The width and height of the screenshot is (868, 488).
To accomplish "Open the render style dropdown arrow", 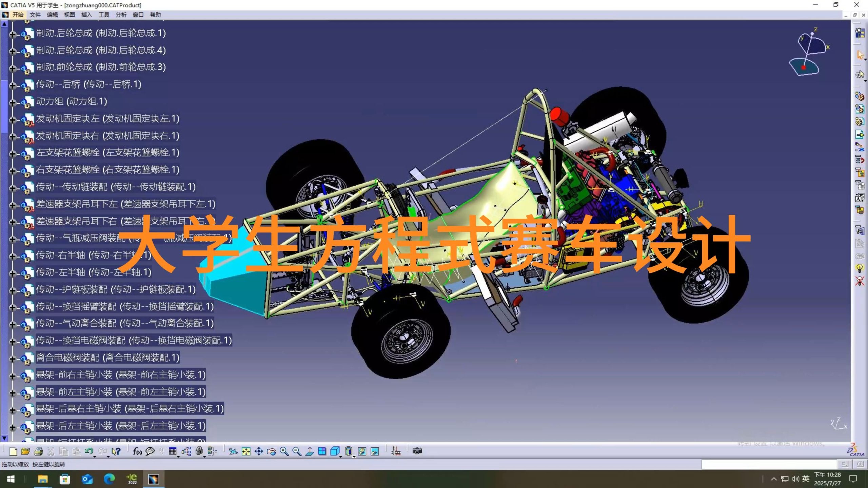I will coord(354,456).
